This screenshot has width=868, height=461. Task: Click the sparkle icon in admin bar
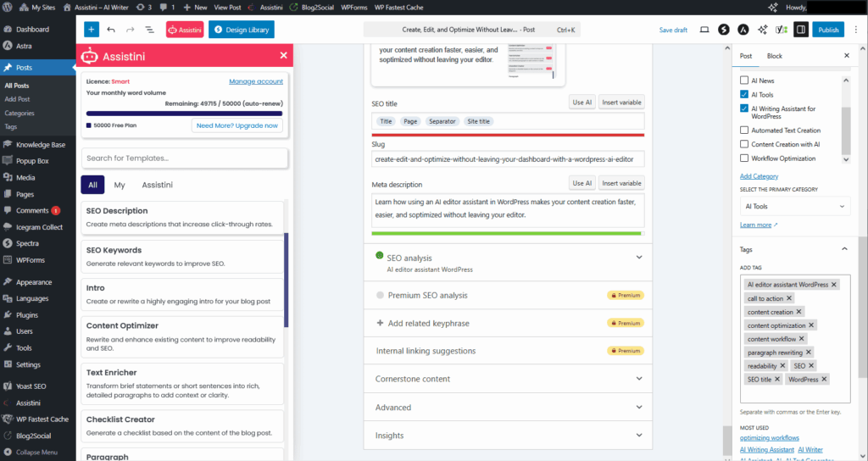click(x=773, y=7)
